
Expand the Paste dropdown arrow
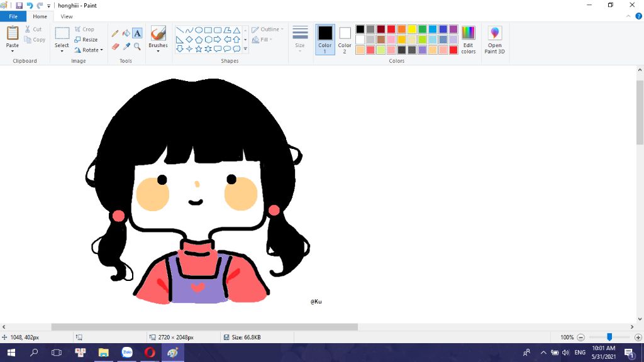[13, 51]
